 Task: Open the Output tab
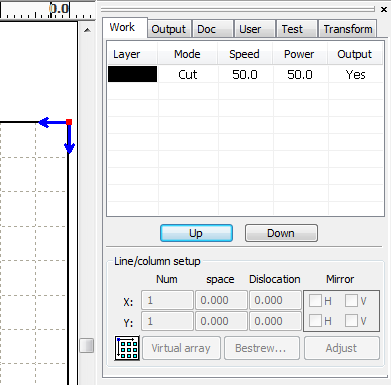pos(169,29)
